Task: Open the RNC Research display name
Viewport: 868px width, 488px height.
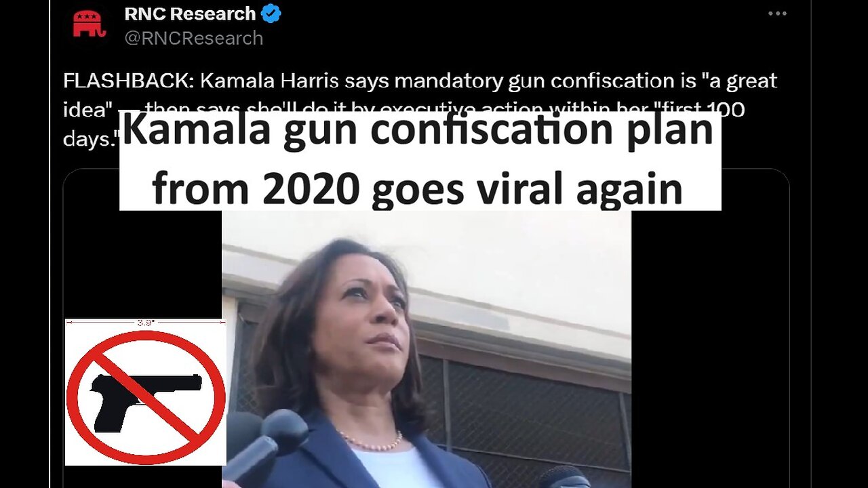Action: [190, 14]
